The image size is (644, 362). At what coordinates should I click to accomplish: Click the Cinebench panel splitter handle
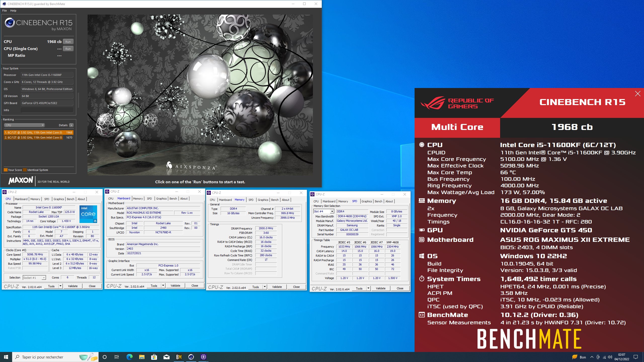pos(78,100)
